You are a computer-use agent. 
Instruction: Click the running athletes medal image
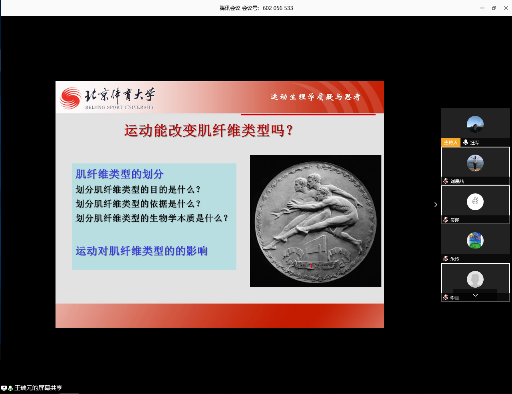(x=315, y=221)
